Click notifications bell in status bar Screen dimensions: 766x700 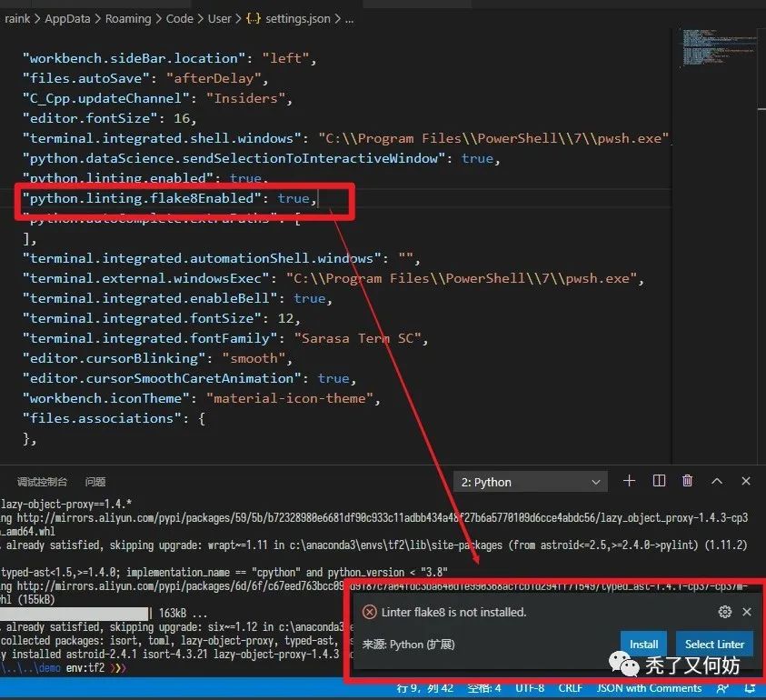point(750,688)
